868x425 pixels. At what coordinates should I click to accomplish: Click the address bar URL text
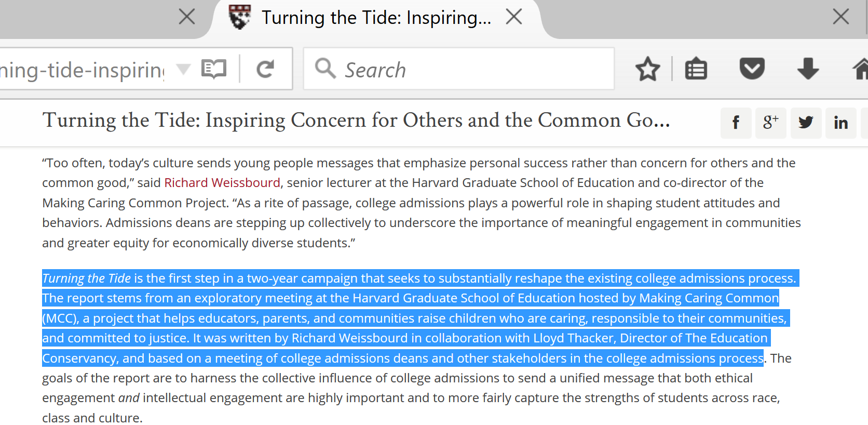[x=82, y=70]
